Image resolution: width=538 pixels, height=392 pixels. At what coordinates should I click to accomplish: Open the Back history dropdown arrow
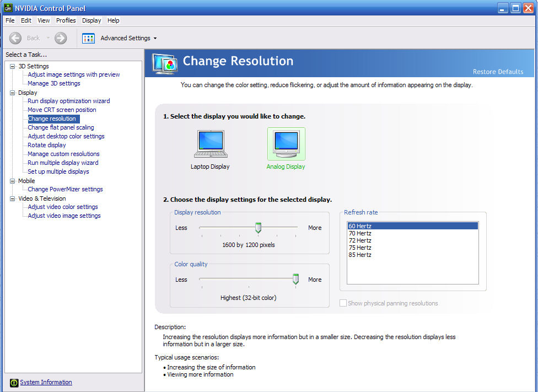click(x=48, y=38)
